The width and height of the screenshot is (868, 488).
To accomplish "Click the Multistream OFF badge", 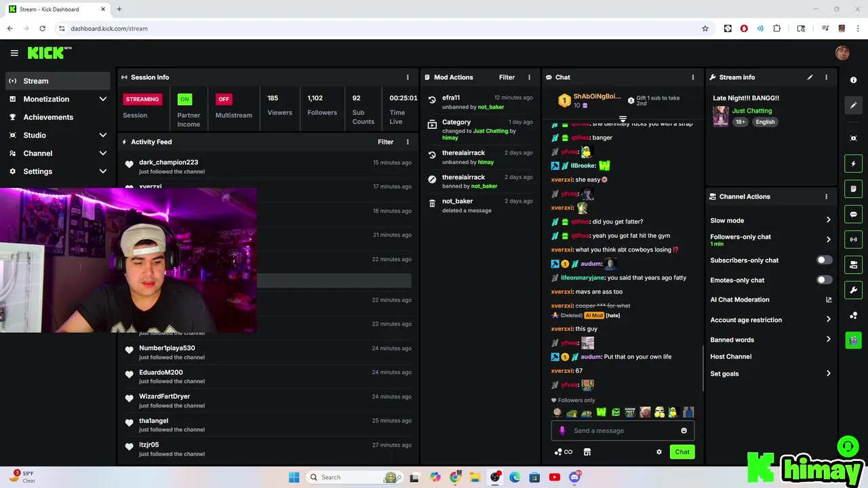I will (x=224, y=99).
